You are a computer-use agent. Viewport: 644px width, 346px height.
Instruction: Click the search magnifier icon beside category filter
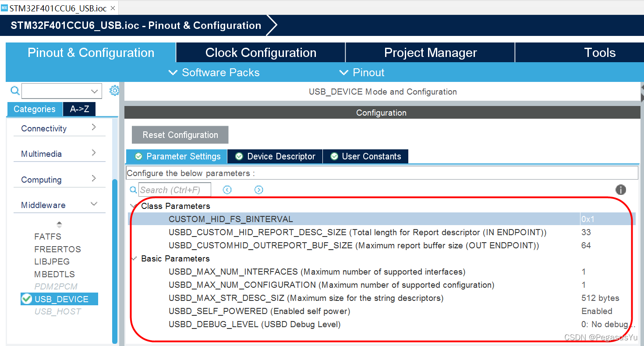[15, 91]
